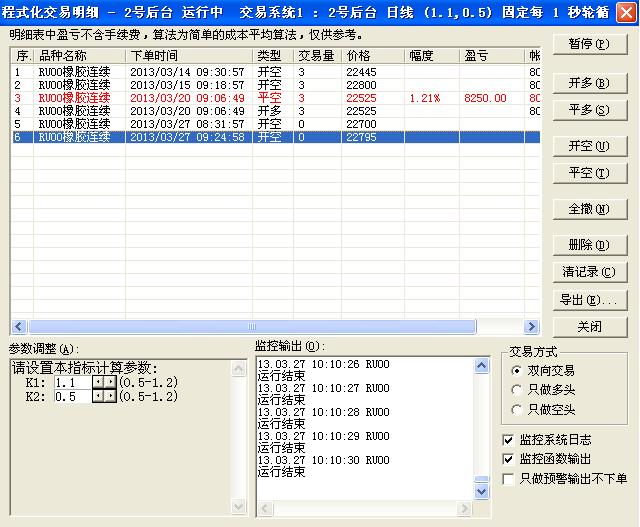Click monitor output horizontal scroll left arrow
The height and width of the screenshot is (527, 640).
(x=264, y=509)
